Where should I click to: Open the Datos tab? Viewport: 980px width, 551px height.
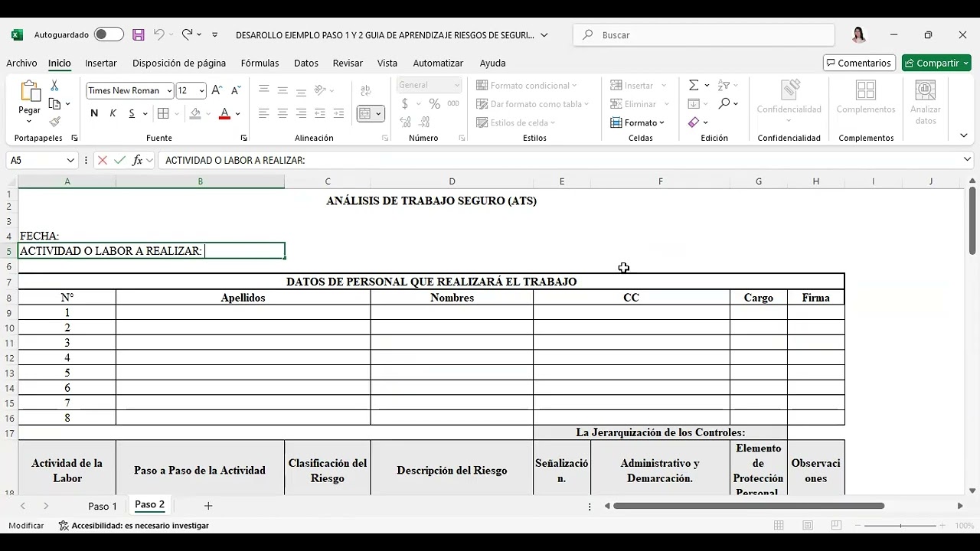click(x=306, y=63)
